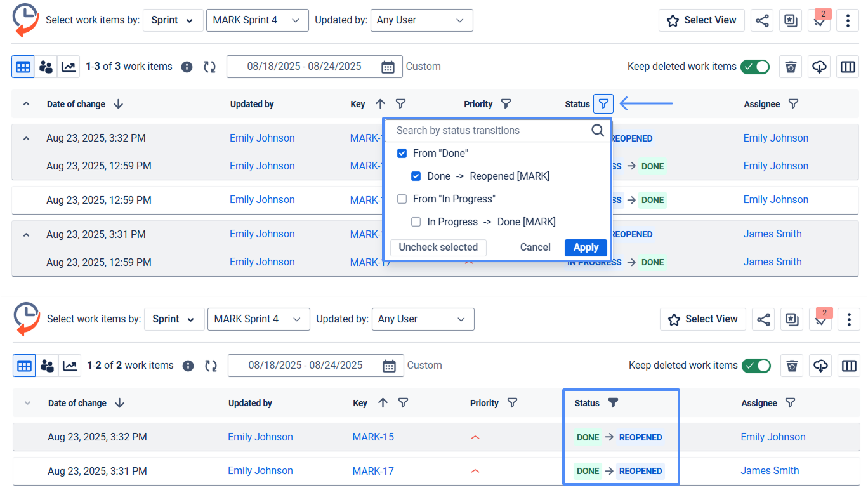Open the share icon in the toolbar
The image size is (868, 490).
(x=762, y=20)
